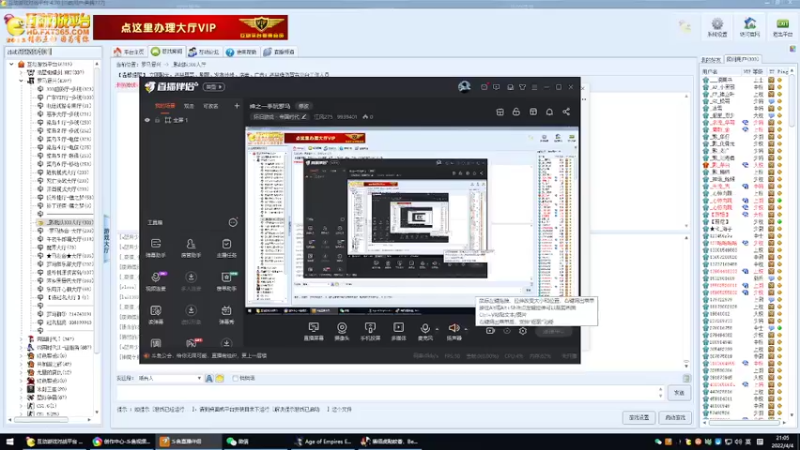
Task: Open microphone options arrow
Action: [437, 329]
